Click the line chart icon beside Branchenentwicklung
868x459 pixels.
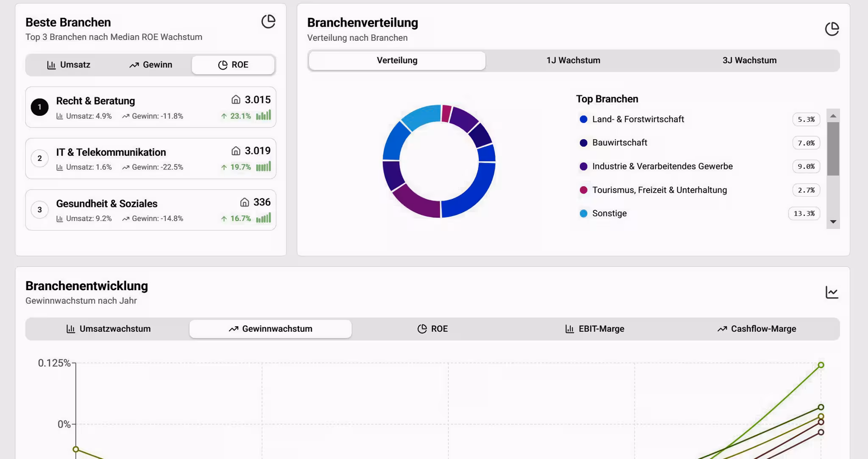(832, 292)
